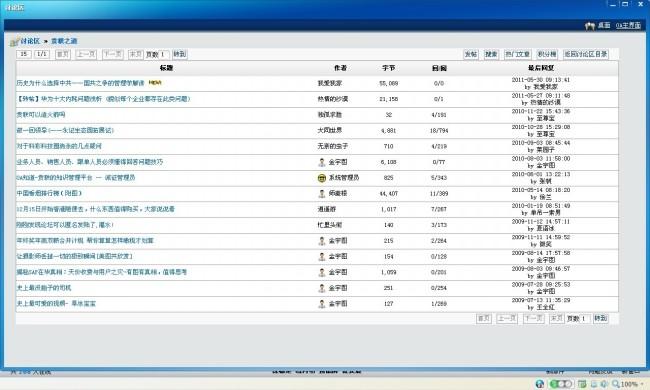Click the 搜索 search button

[x=491, y=54]
